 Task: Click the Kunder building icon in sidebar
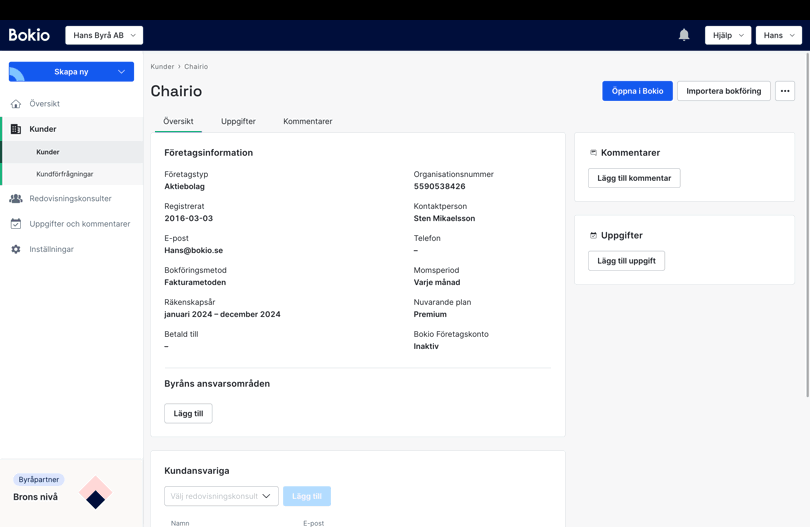(x=16, y=129)
